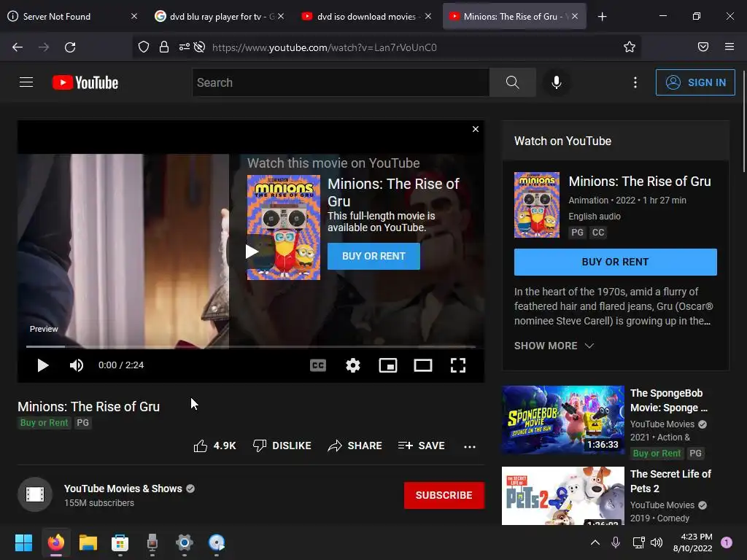Image resolution: width=747 pixels, height=560 pixels.
Task: Bookmark this page with star
Action: pyautogui.click(x=630, y=47)
